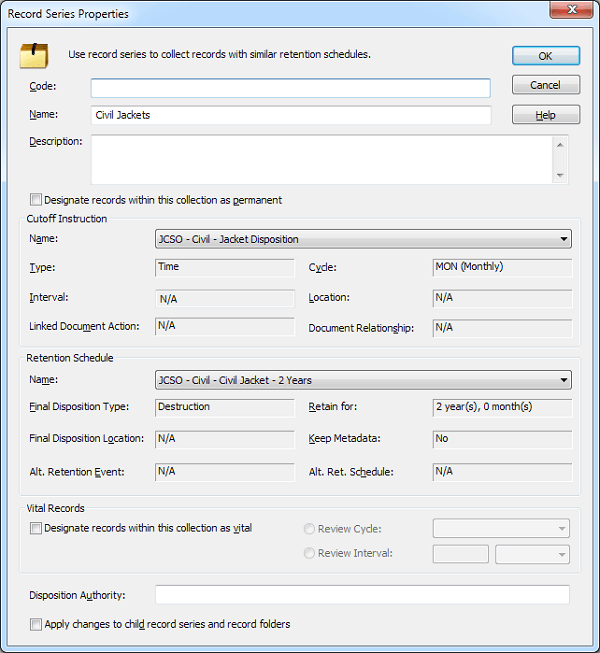This screenshot has height=653, width=600.
Task: Open the Review Interval unit dropdown
Action: click(532, 554)
